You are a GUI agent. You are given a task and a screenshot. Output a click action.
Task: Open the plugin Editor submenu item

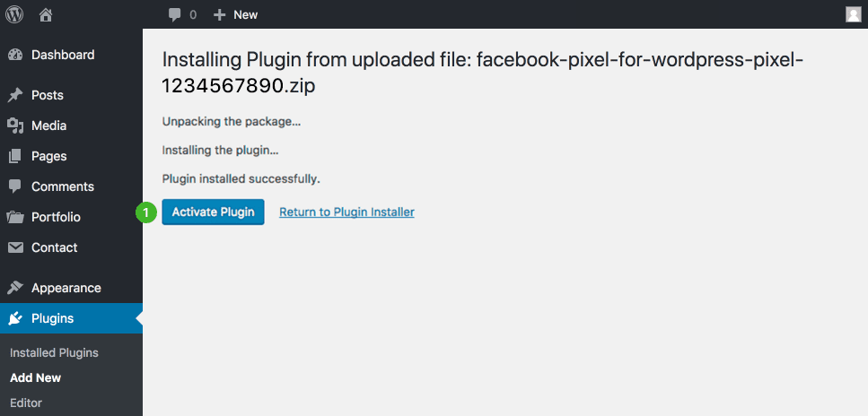(x=26, y=403)
